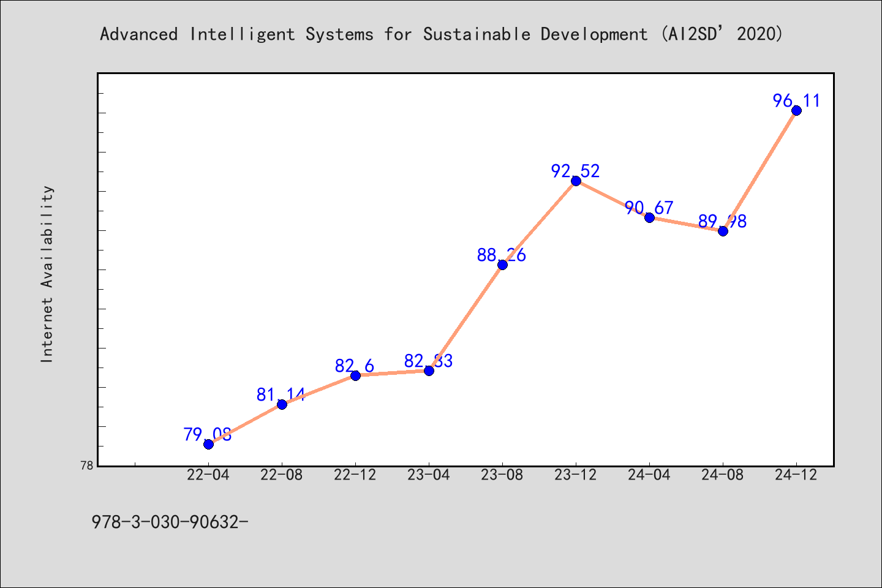Select the data point labeled 88.26
882x588 pixels.
[502, 265]
